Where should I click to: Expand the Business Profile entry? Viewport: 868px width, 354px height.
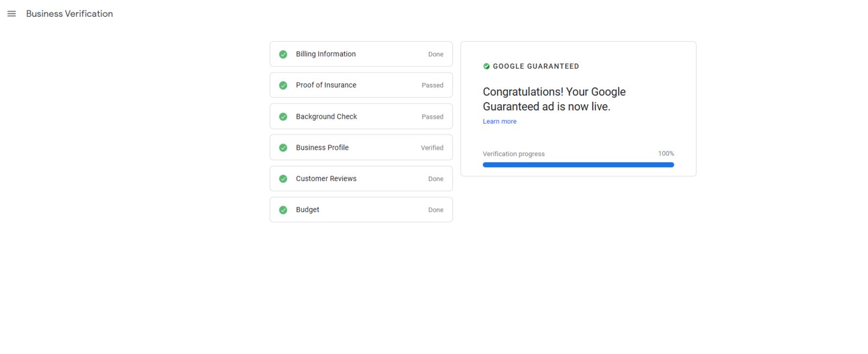(361, 147)
